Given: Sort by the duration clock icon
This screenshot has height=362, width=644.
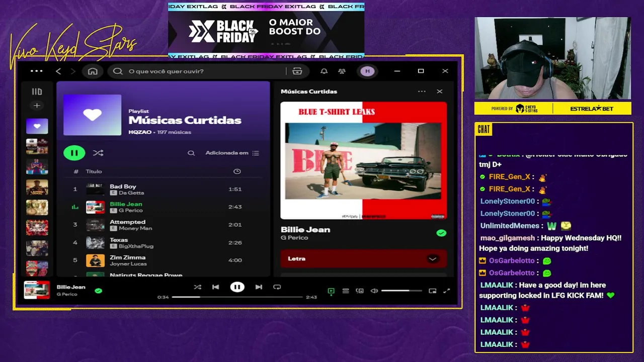Looking at the screenshot, I should coord(237,171).
